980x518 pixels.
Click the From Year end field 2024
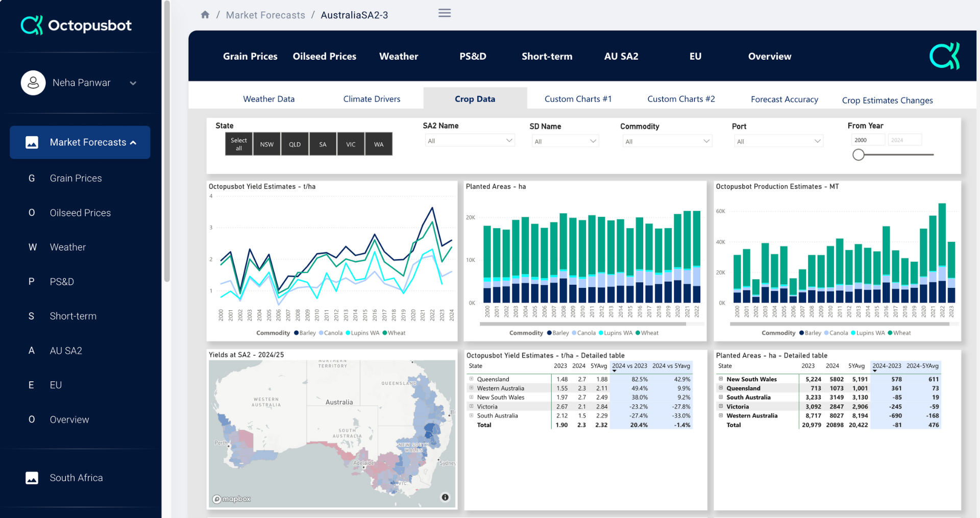(904, 140)
